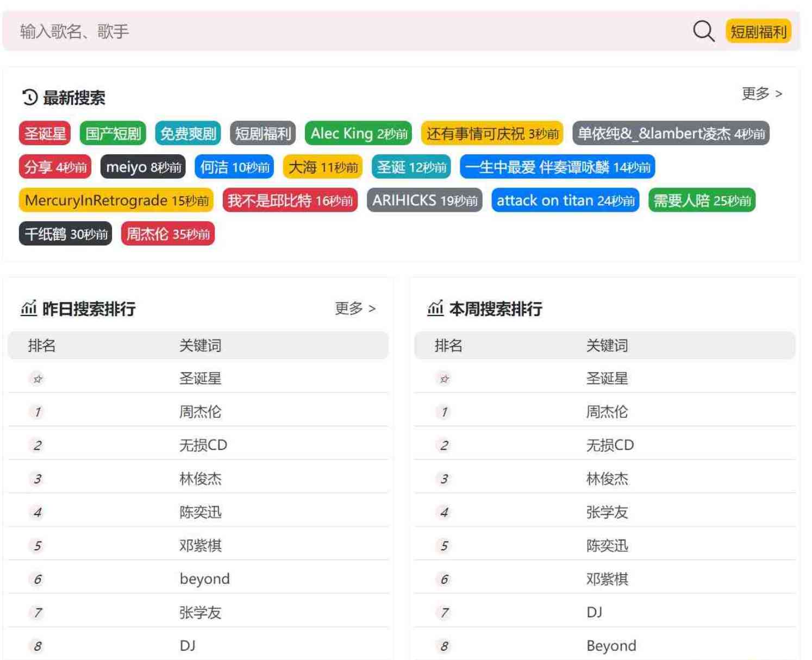Select the red 圣诞星 tag

(x=45, y=134)
